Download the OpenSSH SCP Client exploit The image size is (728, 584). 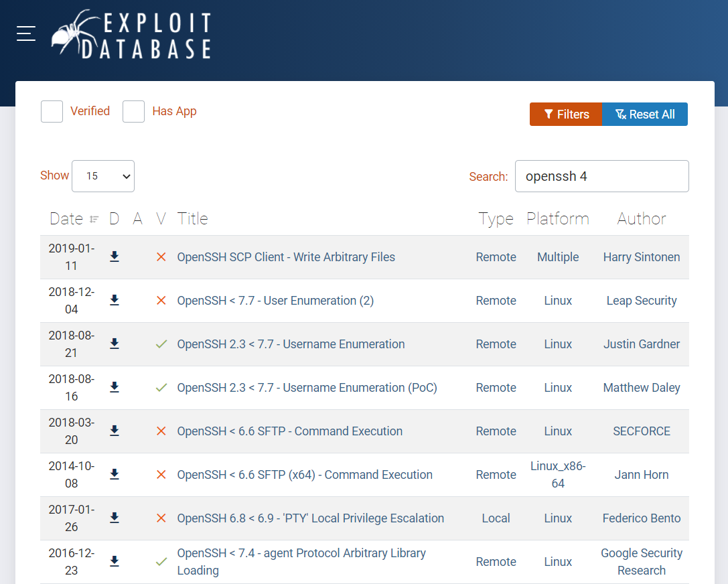115,257
